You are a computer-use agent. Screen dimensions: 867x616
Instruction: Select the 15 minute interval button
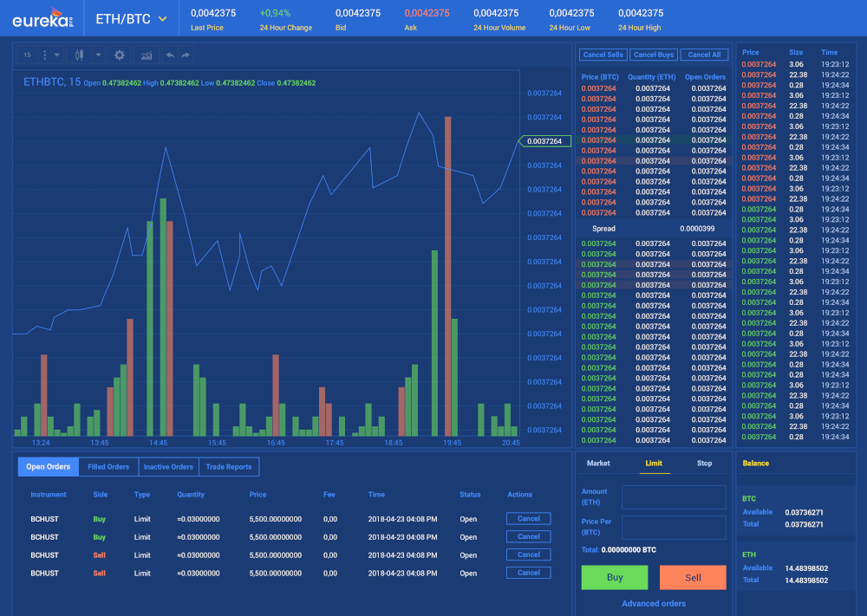27,55
